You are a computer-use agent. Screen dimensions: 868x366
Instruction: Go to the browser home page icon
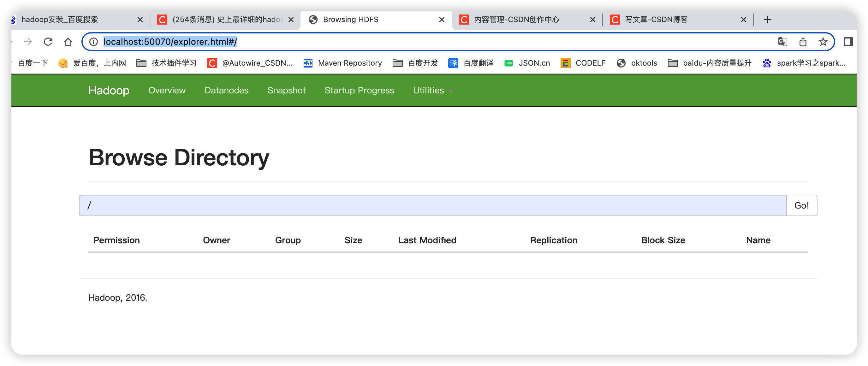click(68, 42)
